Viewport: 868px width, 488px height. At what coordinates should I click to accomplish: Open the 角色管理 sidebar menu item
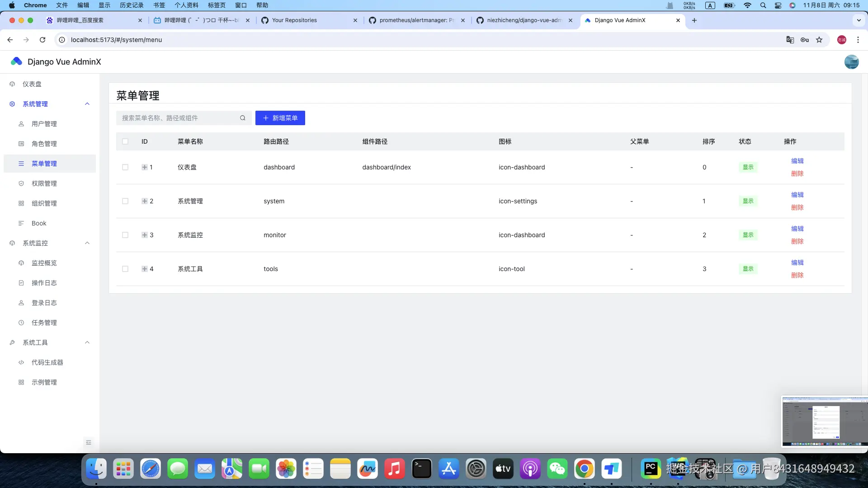coord(44,144)
